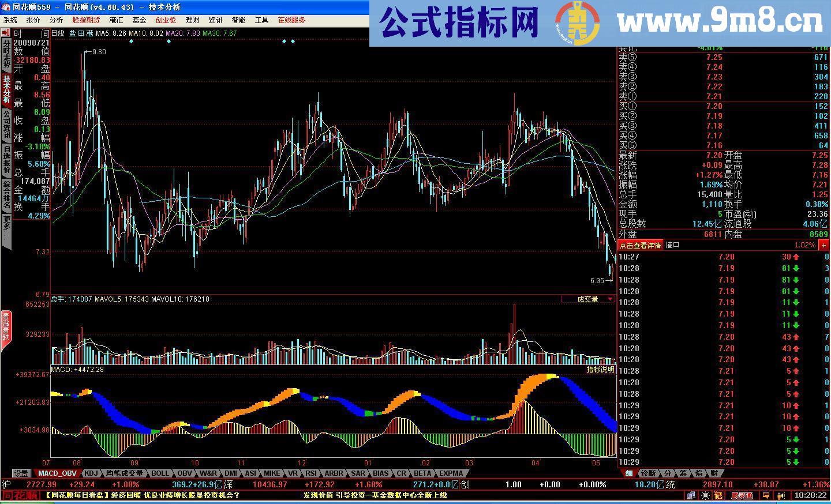Expand the red plus button beside 港口
Screen dimensions: 831x504
point(823,245)
